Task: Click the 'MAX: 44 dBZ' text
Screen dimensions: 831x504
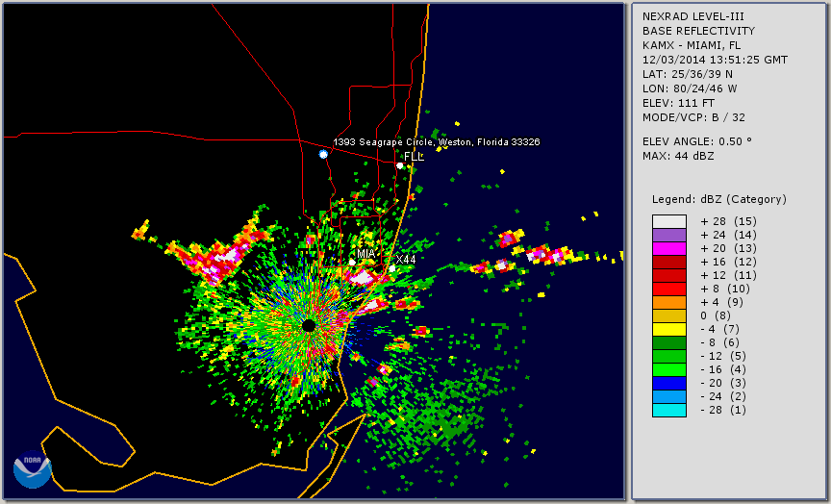Action: pyautogui.click(x=678, y=156)
